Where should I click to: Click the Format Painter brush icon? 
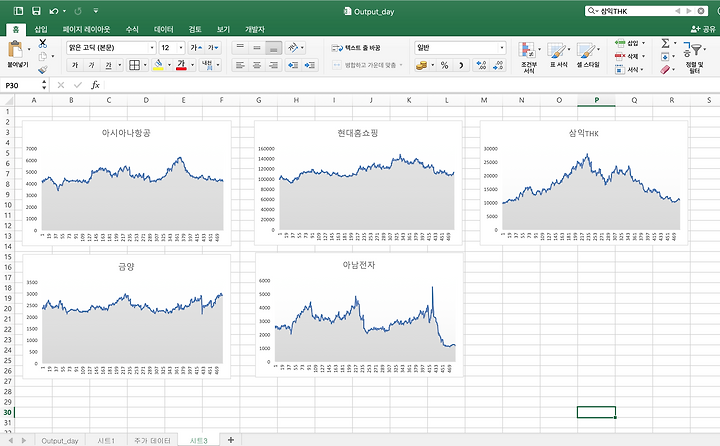(x=42, y=69)
